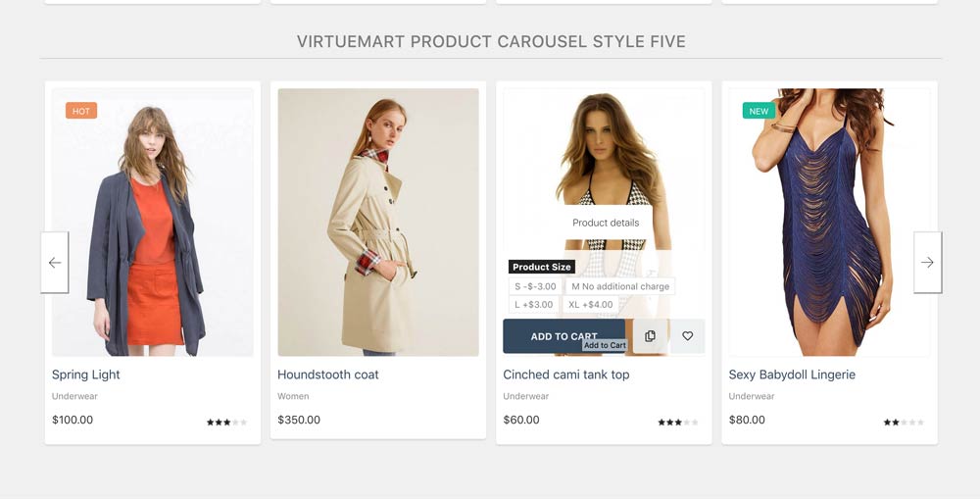This screenshot has width=980, height=500.
Task: Click the Houndstooth coat product image
Action: [378, 222]
